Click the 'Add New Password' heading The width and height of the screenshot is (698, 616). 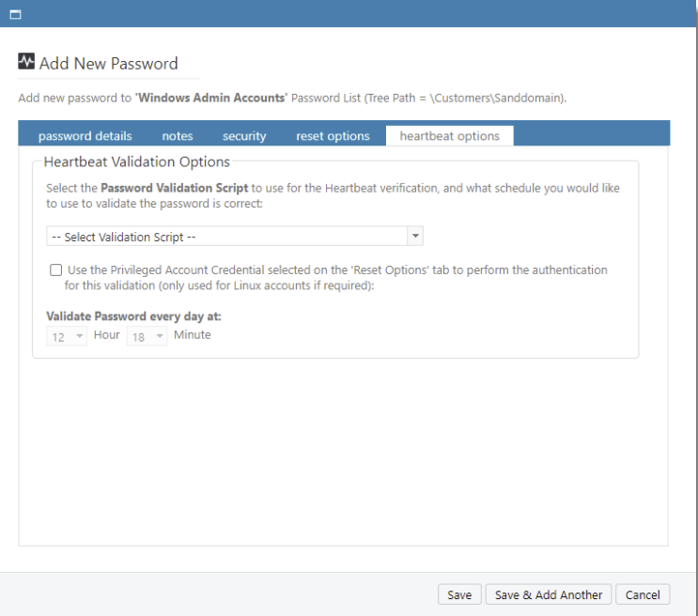pyautogui.click(x=108, y=64)
